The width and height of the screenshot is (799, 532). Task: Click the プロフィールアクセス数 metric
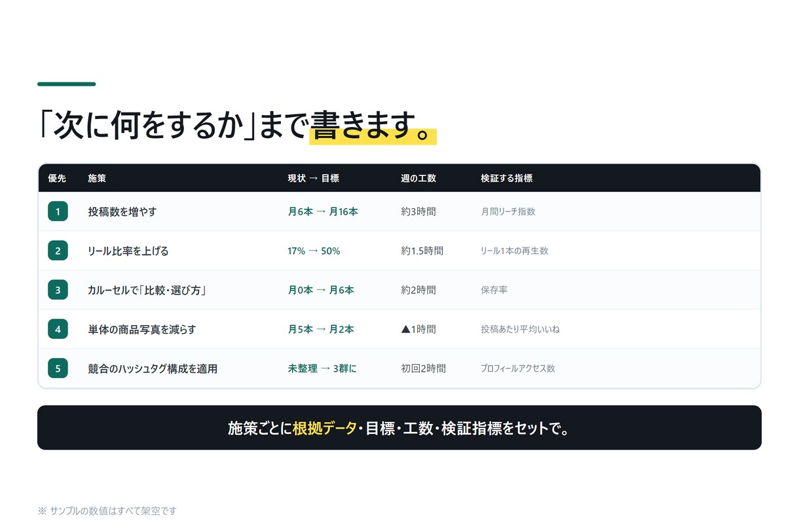517,368
